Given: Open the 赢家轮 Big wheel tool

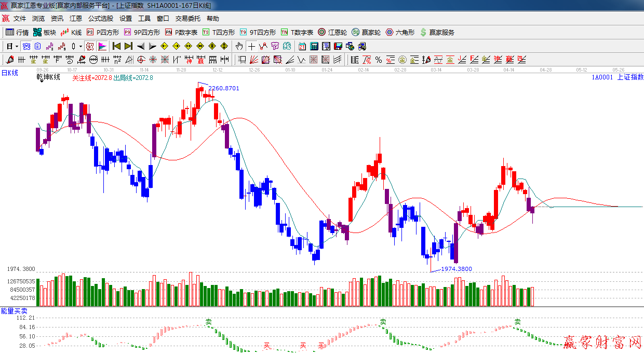Looking at the screenshot, I should 366,32.
